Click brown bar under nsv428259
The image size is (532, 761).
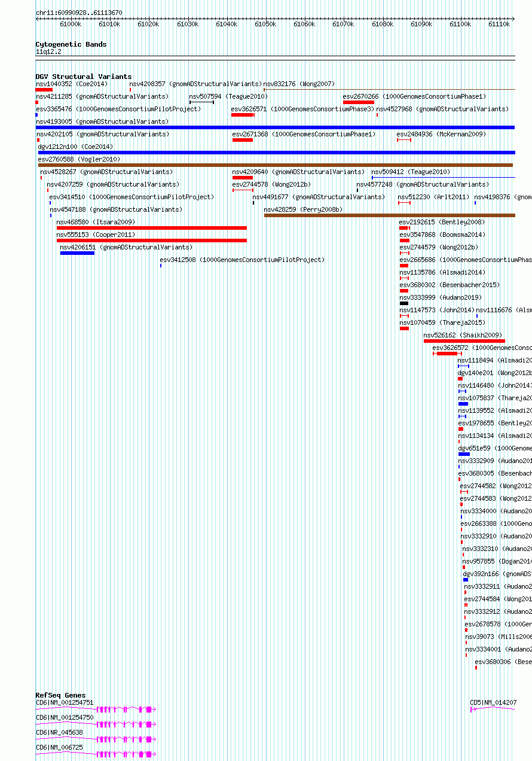coord(389,215)
